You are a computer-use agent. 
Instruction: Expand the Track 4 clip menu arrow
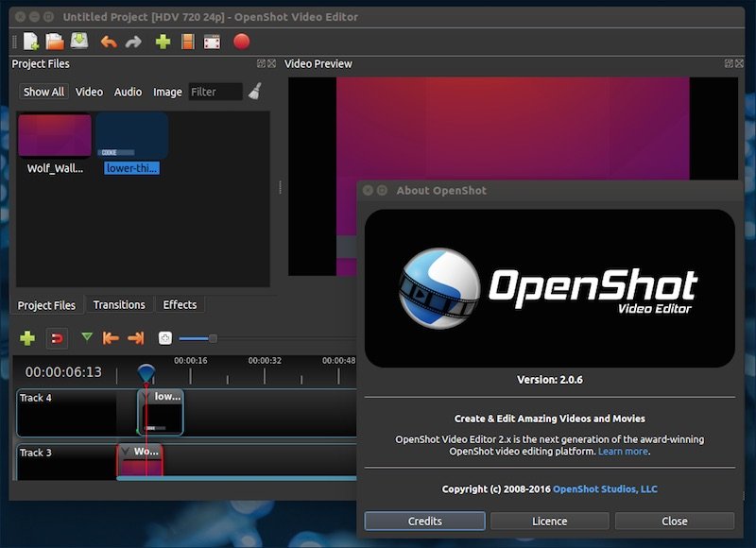[x=147, y=397]
